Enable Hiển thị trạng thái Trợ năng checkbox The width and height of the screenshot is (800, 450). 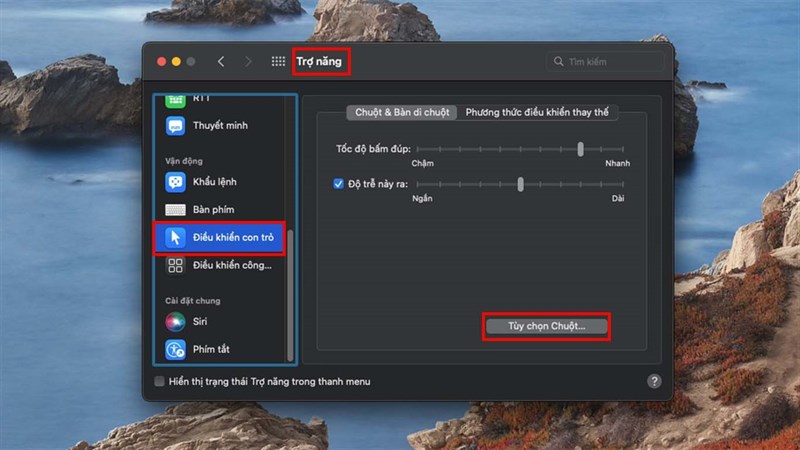pos(159,381)
